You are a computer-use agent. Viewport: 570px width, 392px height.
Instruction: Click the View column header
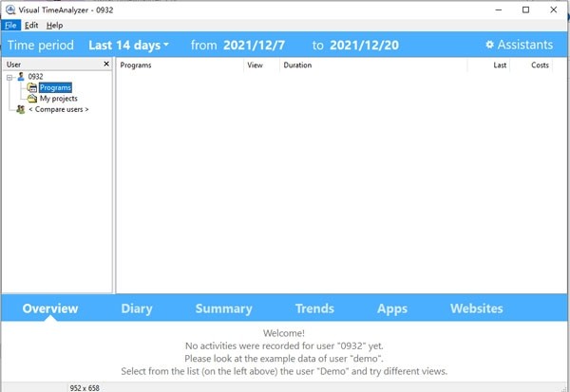pyautogui.click(x=262, y=65)
